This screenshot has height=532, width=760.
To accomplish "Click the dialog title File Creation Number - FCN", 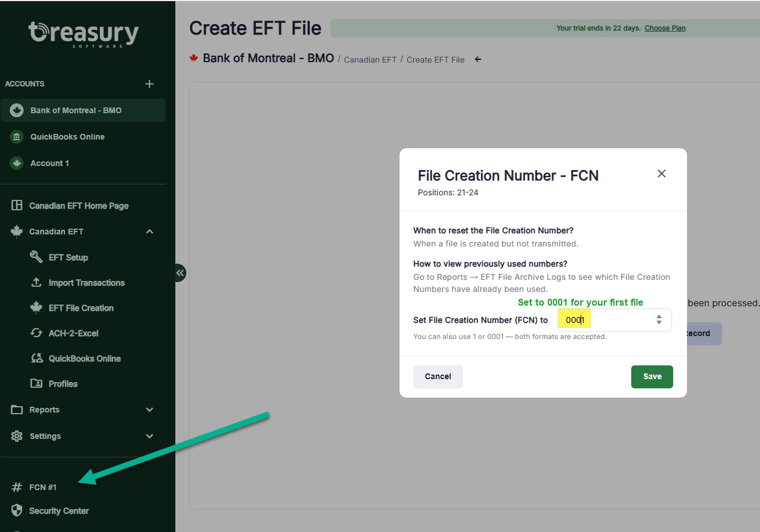I will [508, 176].
